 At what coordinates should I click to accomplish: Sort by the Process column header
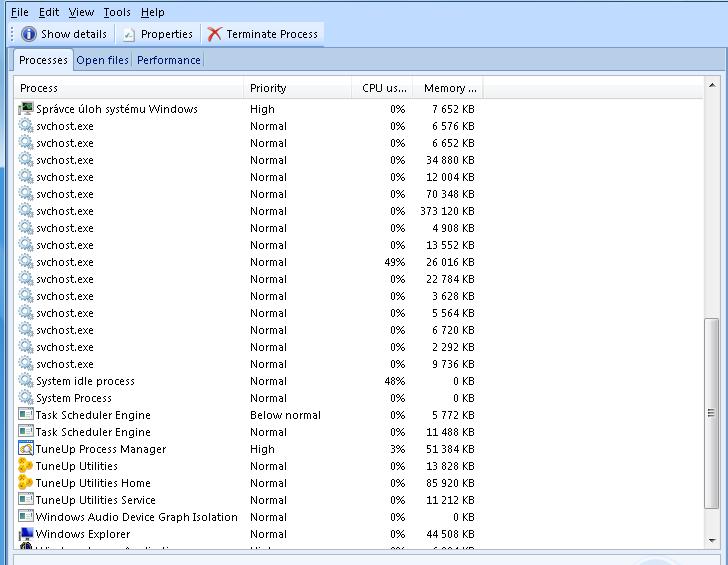tap(129, 88)
